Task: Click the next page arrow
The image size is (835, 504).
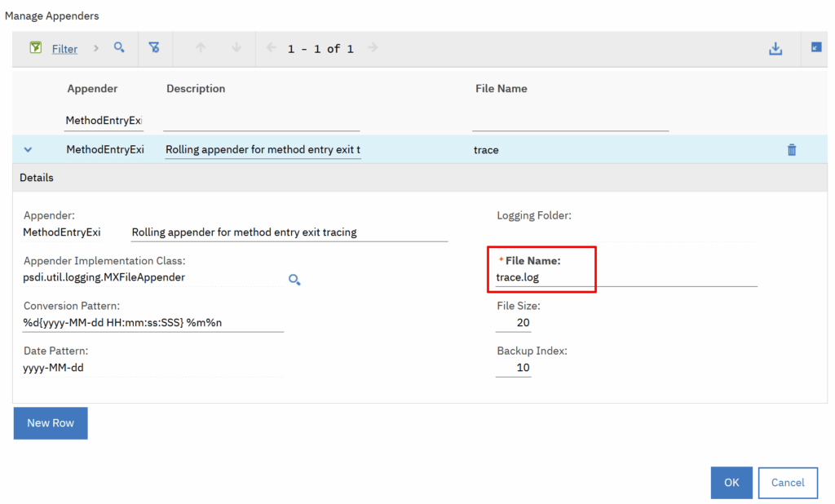Action: pos(373,48)
